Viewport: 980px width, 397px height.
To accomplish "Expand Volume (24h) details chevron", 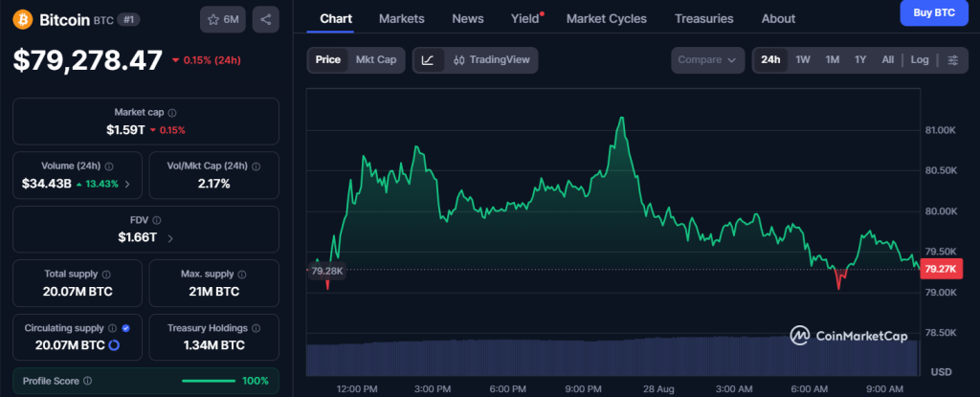I will tap(127, 184).
